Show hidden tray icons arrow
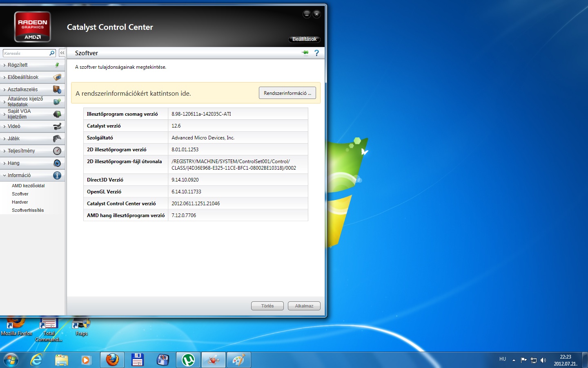588x368 pixels. 514,360
